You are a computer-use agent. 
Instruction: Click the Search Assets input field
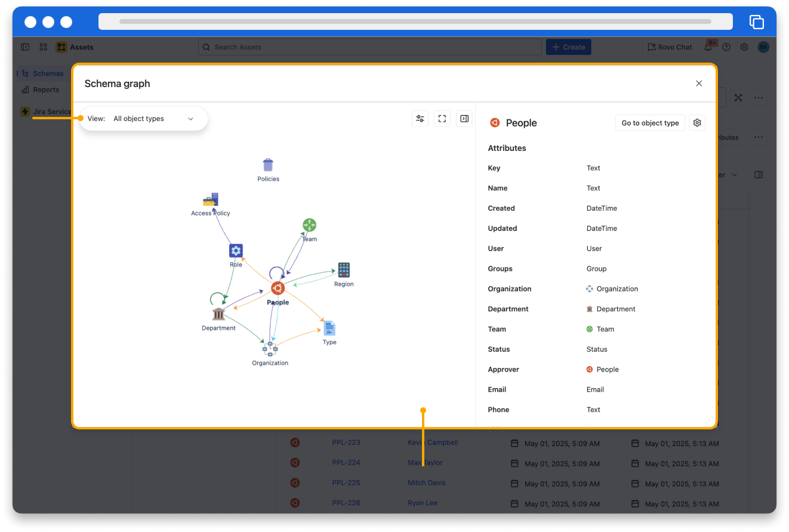tap(370, 47)
